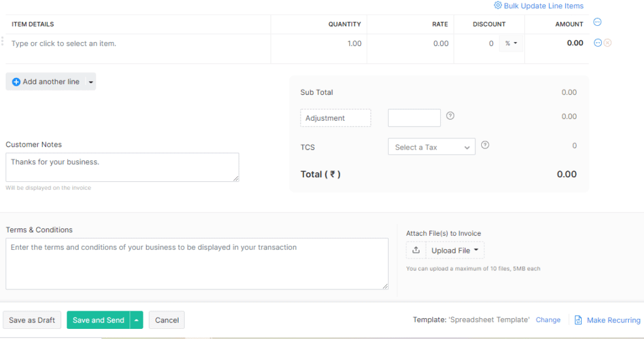Click Sub Total label
The height and width of the screenshot is (339, 644).
coord(316,92)
